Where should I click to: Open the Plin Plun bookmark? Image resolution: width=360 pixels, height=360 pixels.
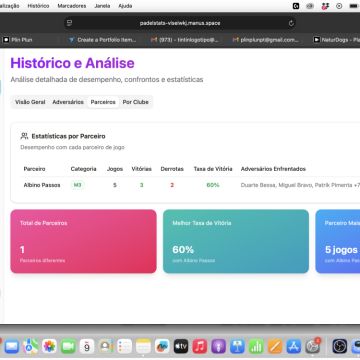click(x=18, y=40)
